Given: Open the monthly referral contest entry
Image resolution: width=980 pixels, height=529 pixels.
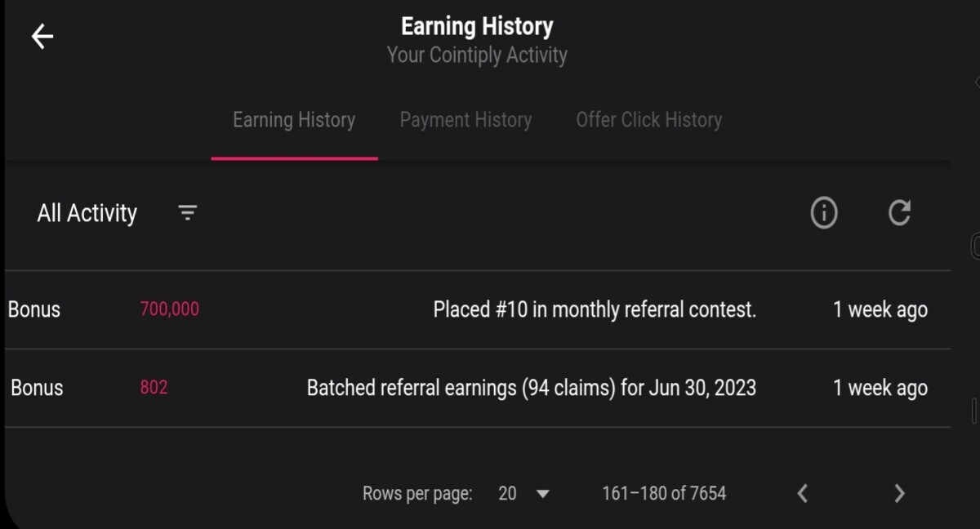Looking at the screenshot, I should pos(478,309).
